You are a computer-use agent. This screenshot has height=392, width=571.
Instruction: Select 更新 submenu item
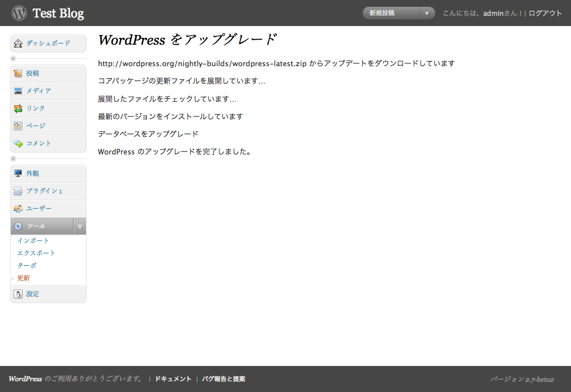click(x=23, y=278)
